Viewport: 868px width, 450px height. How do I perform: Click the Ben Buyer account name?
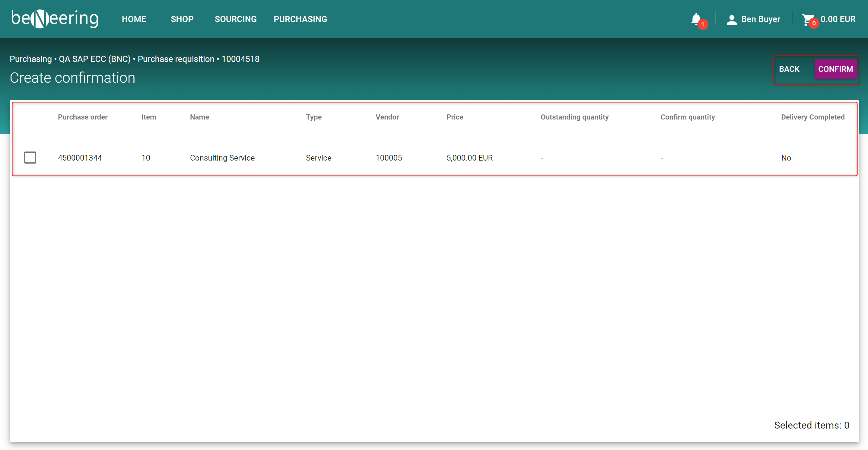click(761, 19)
